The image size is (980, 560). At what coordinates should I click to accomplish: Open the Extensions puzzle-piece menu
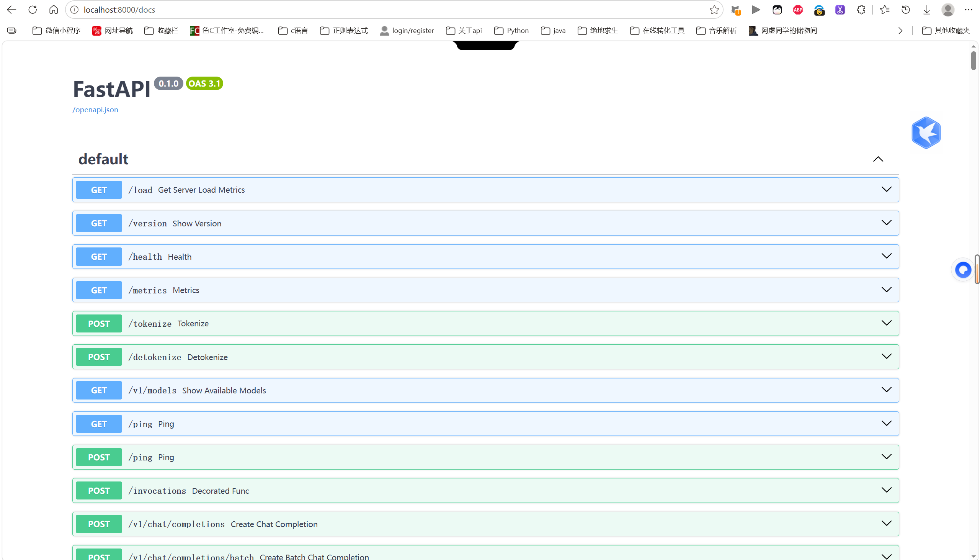(x=861, y=10)
